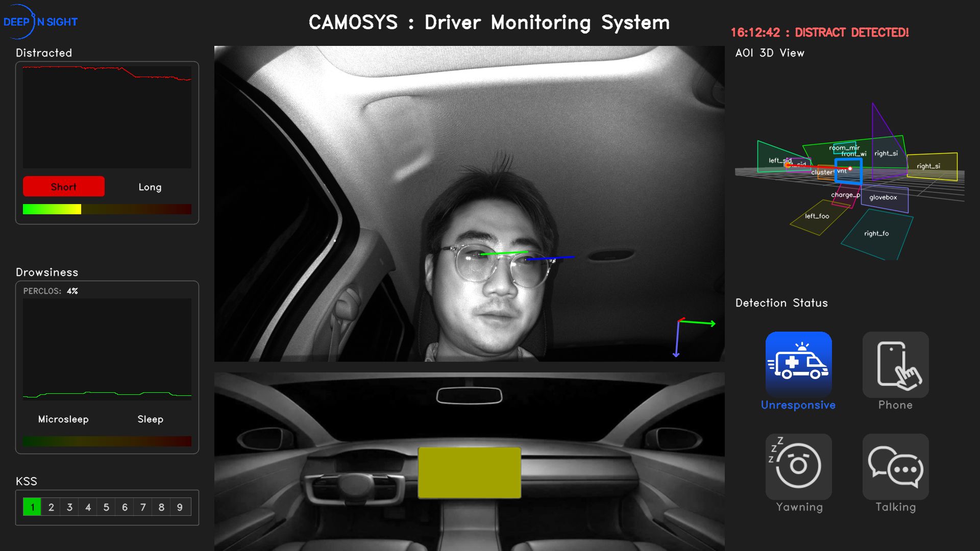
Task: Select KSS level 9
Action: [180, 507]
